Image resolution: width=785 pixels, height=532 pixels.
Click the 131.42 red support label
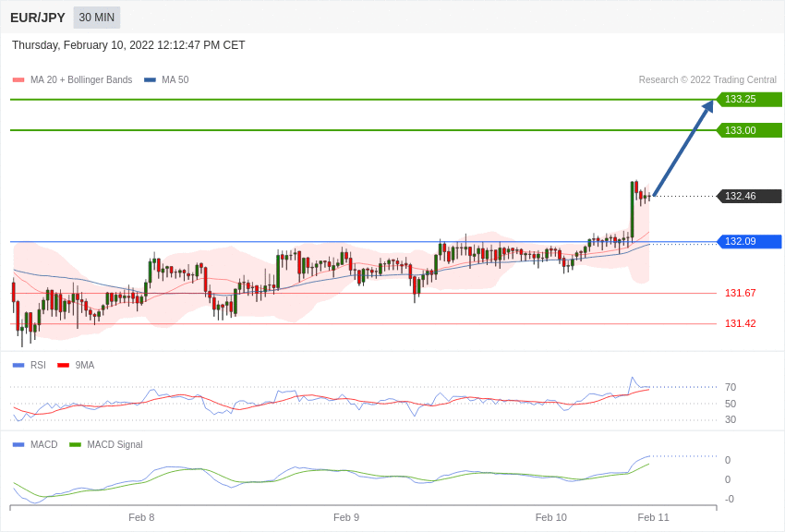740,323
